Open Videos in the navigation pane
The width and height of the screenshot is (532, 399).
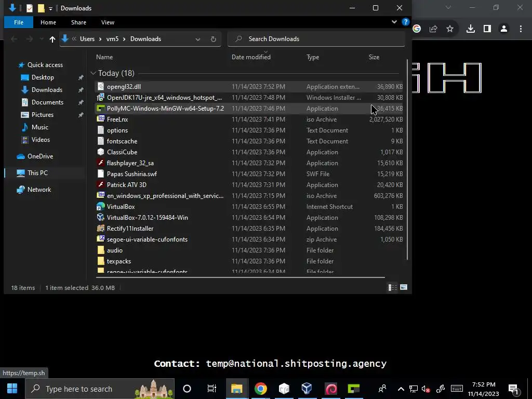[41, 140]
